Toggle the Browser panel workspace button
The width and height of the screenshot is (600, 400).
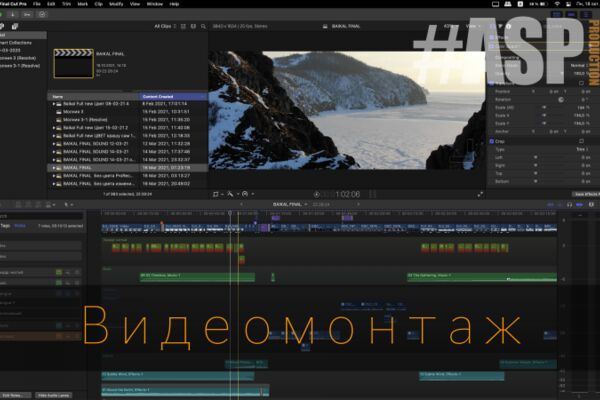pos(556,15)
